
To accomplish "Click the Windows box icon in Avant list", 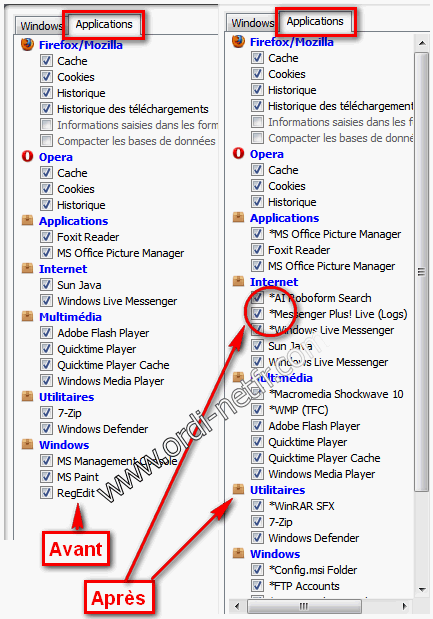I will pos(27,444).
